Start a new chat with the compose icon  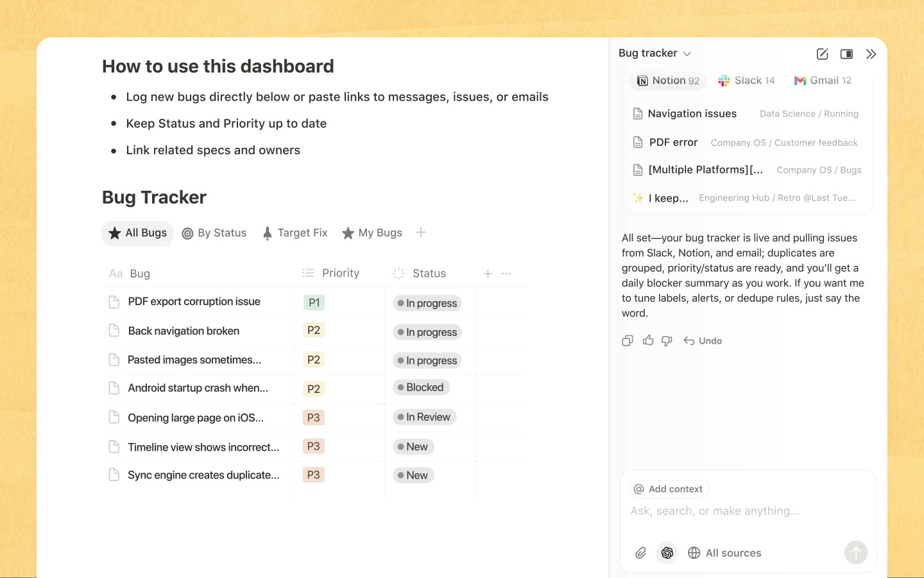(x=822, y=54)
